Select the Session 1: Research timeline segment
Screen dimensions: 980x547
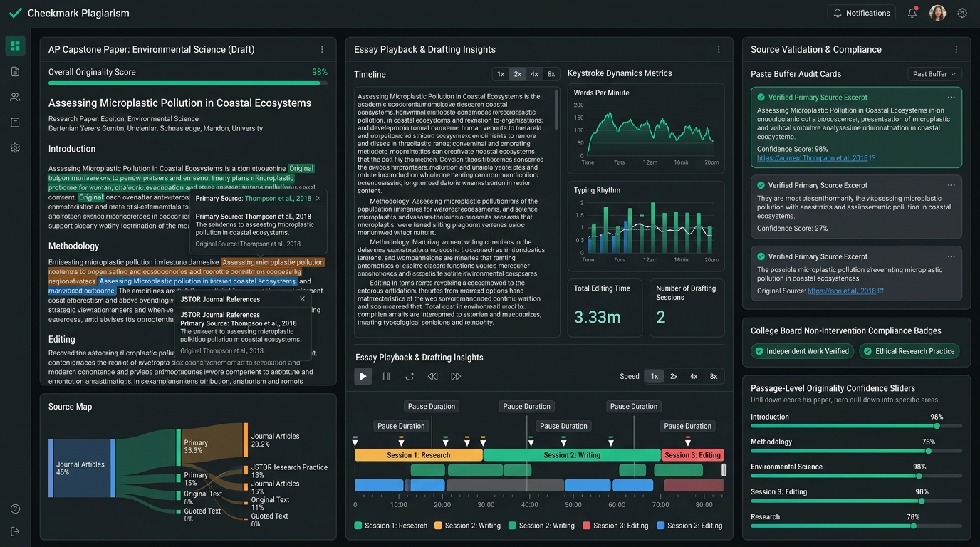(x=419, y=455)
